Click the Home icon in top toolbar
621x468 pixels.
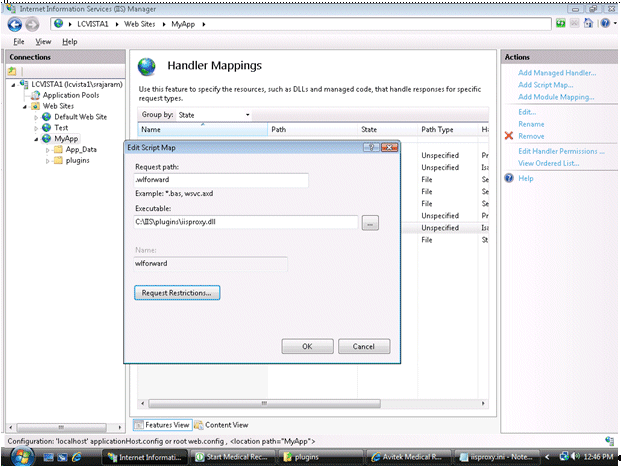[x=588, y=23]
